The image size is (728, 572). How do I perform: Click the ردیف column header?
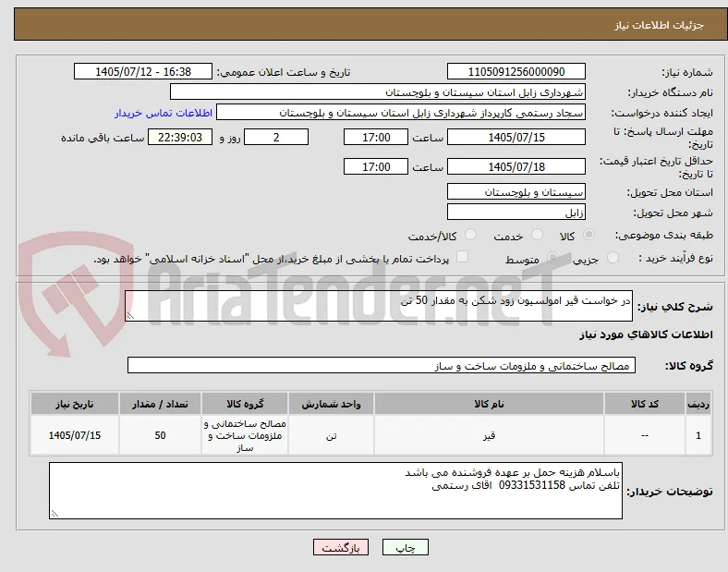(x=698, y=404)
